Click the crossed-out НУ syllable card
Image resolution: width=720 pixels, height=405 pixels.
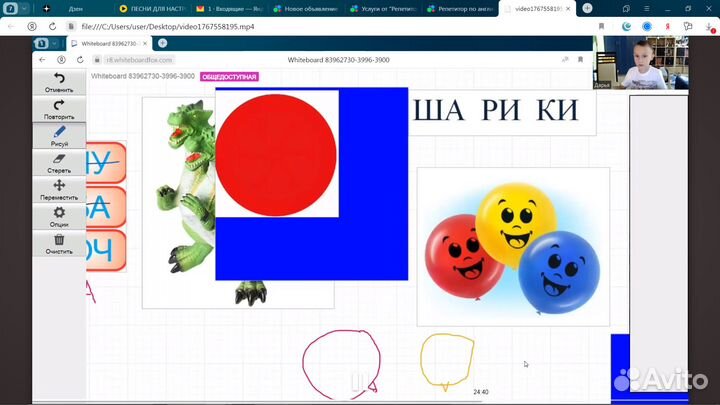click(106, 163)
